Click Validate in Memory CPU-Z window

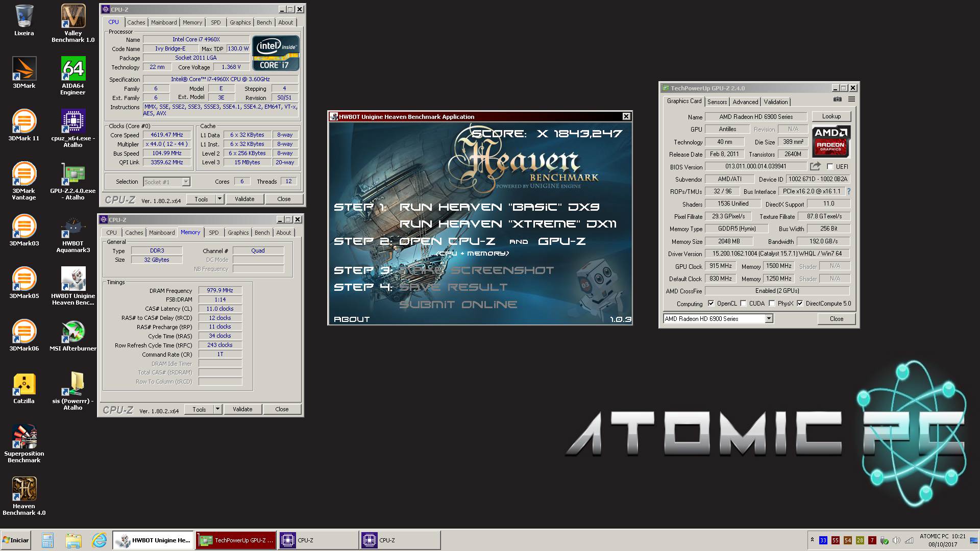pyautogui.click(x=242, y=409)
